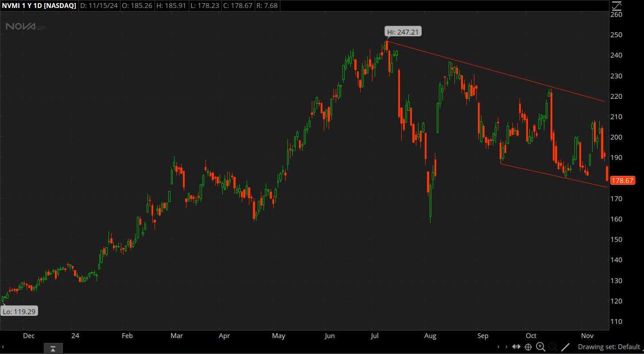Click the auto-scroll playhead icon in bottom toolbar
Viewport: 644px width, 354px height.
[x=516, y=347]
